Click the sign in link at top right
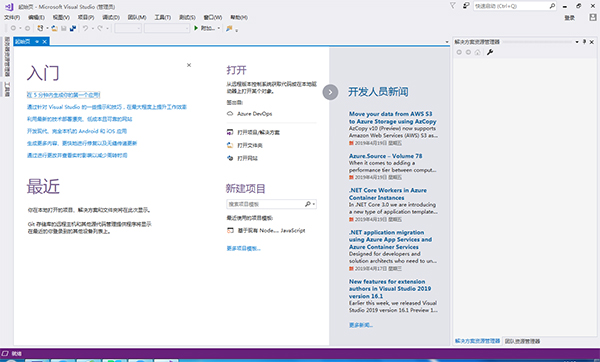600x362 pixels. [569, 18]
